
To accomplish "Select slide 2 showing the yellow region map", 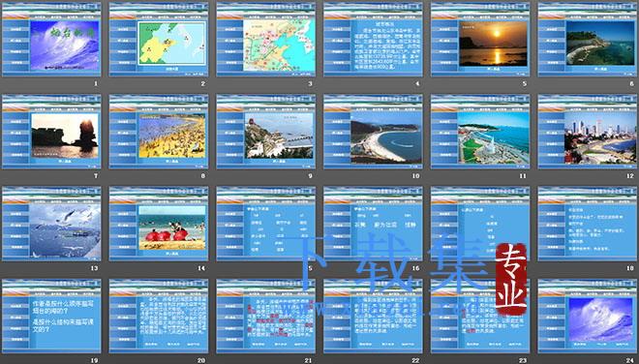I will pos(159,39).
